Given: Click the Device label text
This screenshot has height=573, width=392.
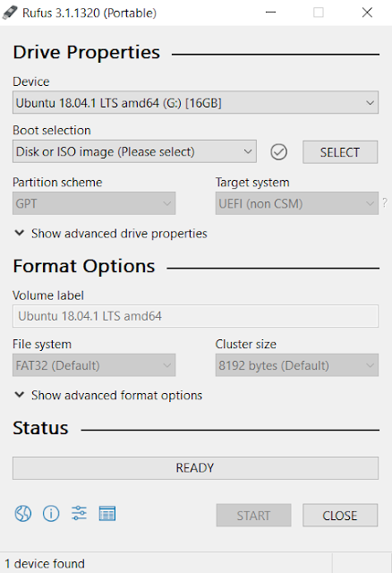Looking at the screenshot, I should pos(31,81).
